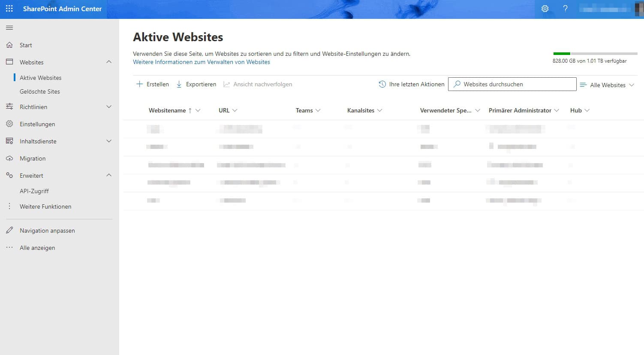644x355 pixels.
Task: Select Aktive Websites in the navigation
Action: coord(41,77)
